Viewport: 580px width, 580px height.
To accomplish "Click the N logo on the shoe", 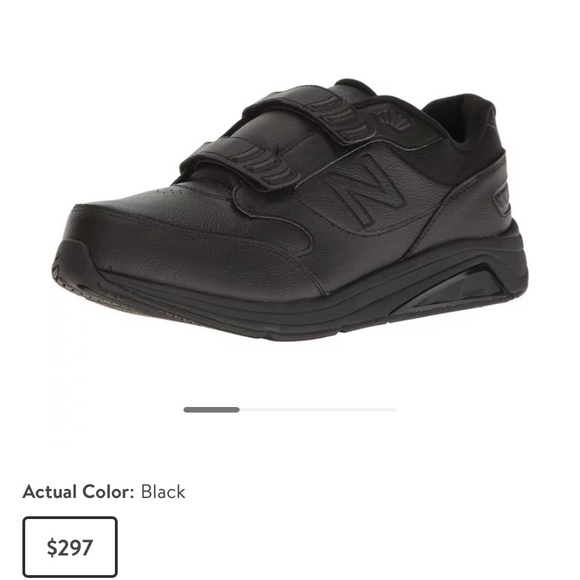I will (x=364, y=189).
